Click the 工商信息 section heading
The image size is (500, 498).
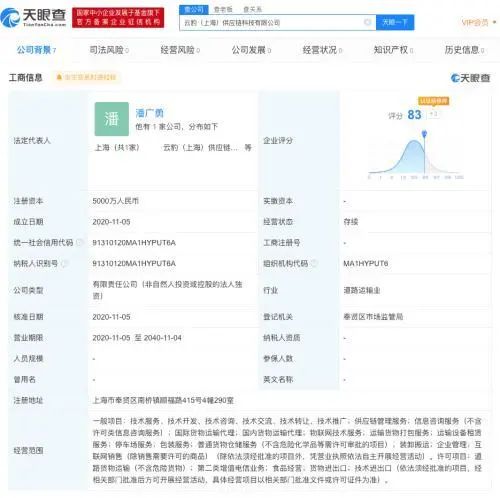[26, 77]
